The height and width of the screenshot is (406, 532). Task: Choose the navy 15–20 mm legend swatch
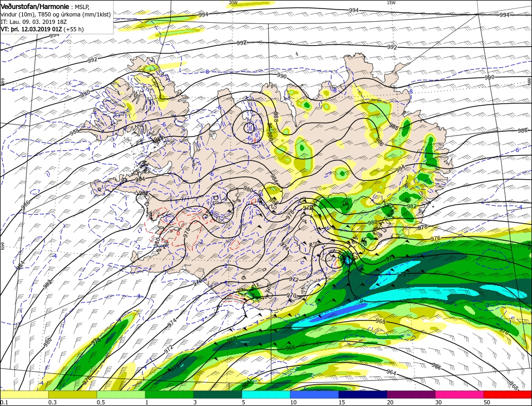[x=363, y=394]
